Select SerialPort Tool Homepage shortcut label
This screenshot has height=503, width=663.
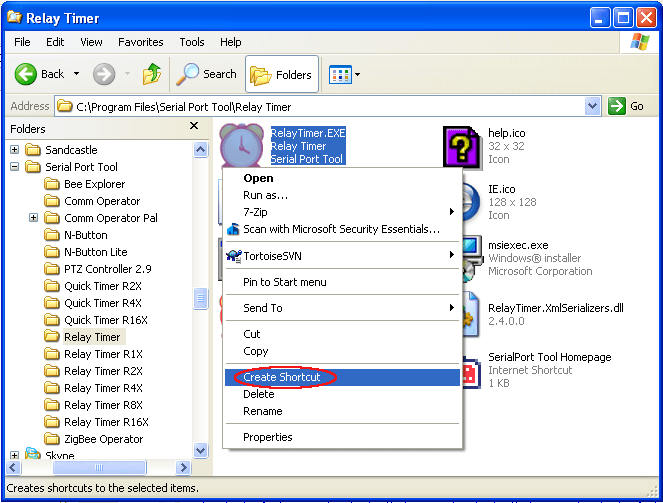(x=550, y=357)
